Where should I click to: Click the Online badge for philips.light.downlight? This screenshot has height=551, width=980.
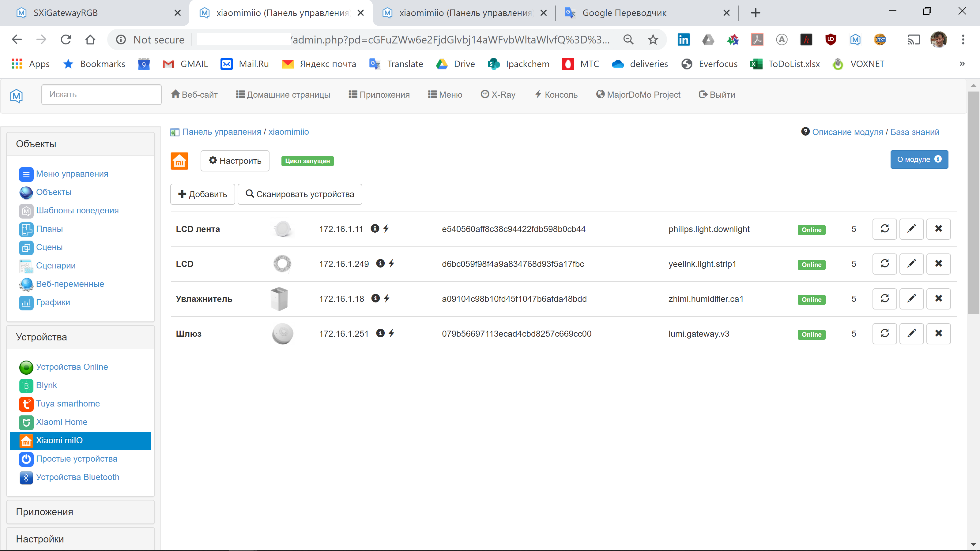coord(812,230)
